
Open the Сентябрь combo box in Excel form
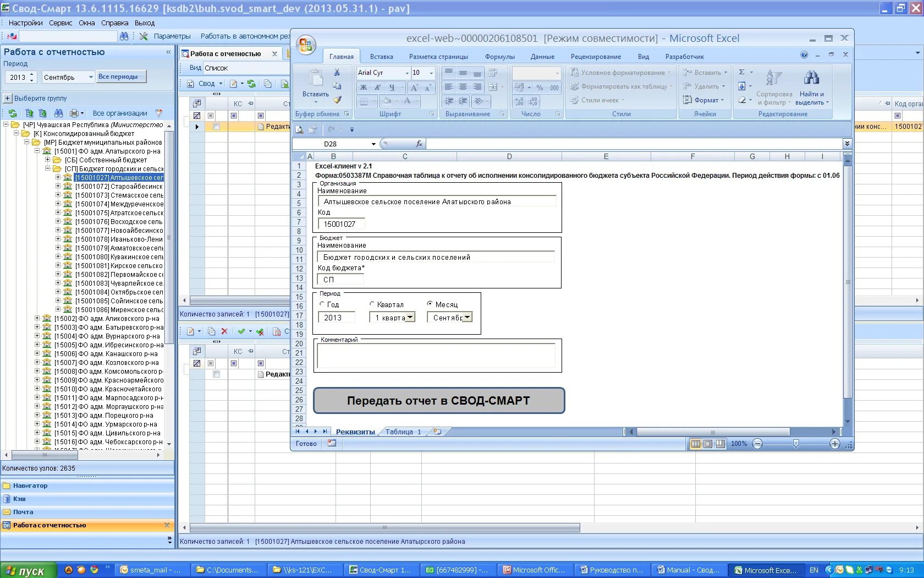tap(468, 318)
